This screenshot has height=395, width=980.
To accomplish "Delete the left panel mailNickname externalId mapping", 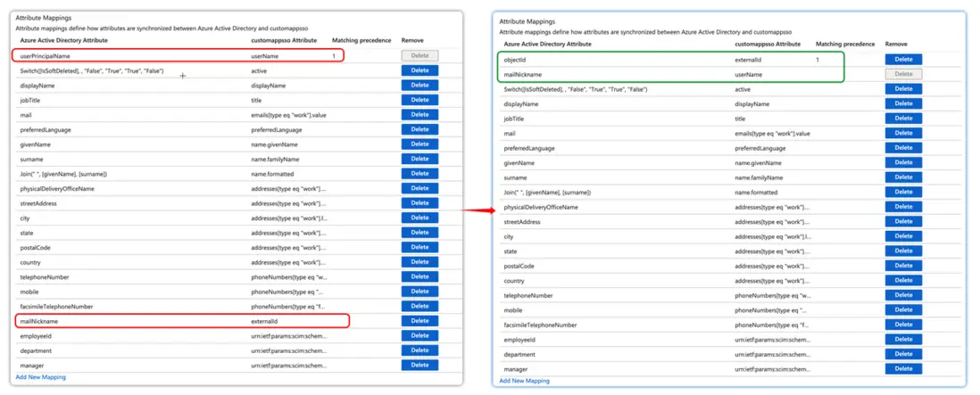I will pos(419,321).
